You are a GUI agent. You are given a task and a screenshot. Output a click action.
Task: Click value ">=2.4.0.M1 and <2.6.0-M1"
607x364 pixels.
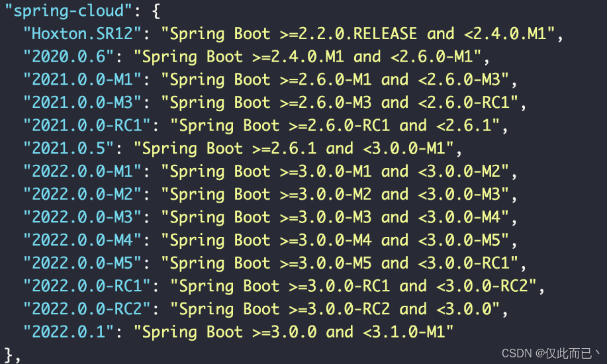pyautogui.click(x=363, y=56)
